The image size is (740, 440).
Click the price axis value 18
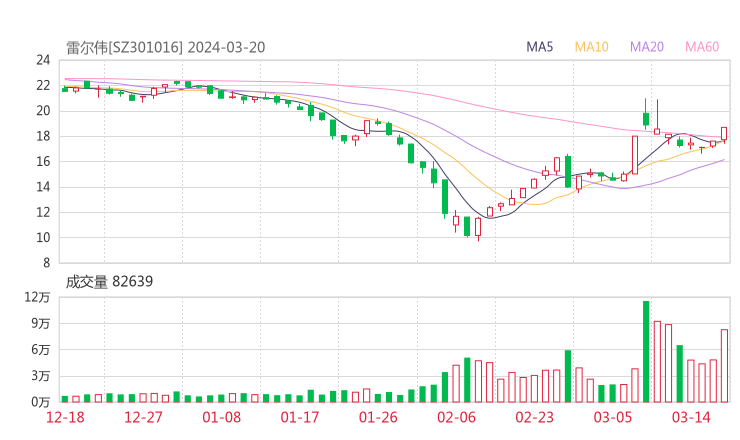tap(43, 136)
